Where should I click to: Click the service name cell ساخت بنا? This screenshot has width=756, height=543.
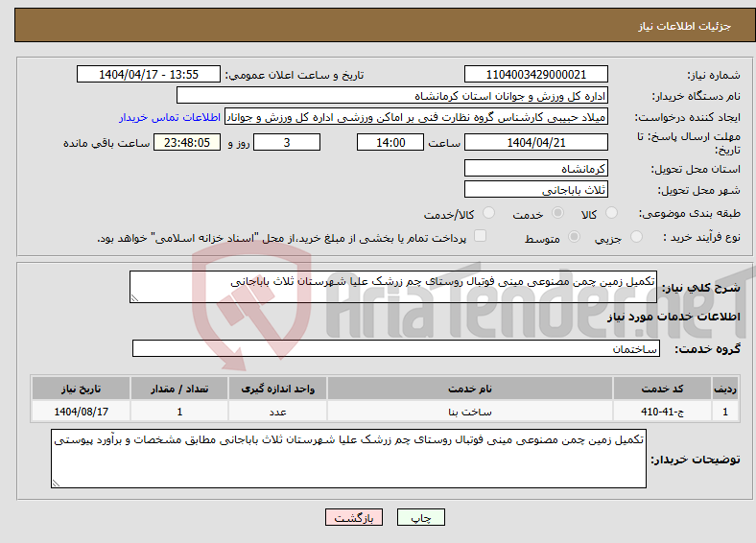[x=470, y=412]
